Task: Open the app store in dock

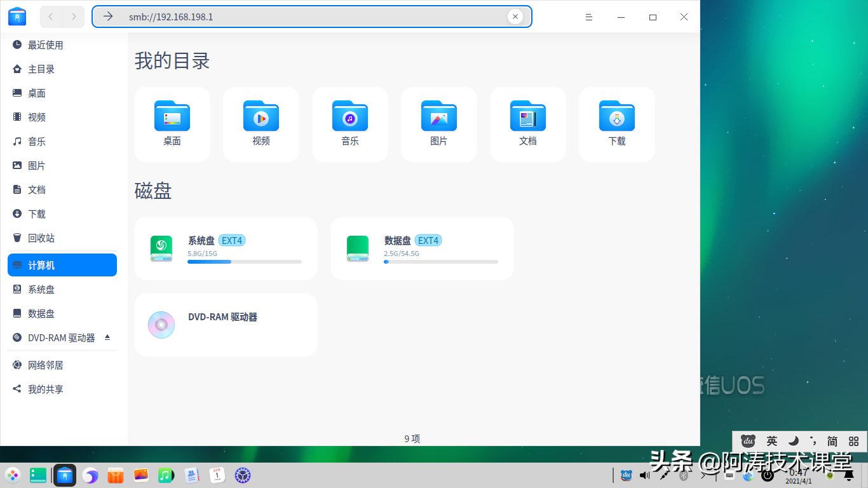Action: point(116,475)
